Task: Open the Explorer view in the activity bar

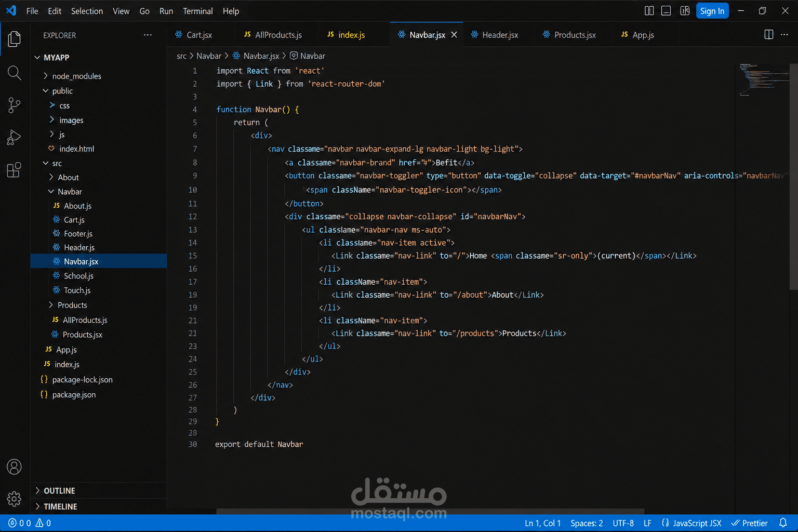Action: point(15,39)
